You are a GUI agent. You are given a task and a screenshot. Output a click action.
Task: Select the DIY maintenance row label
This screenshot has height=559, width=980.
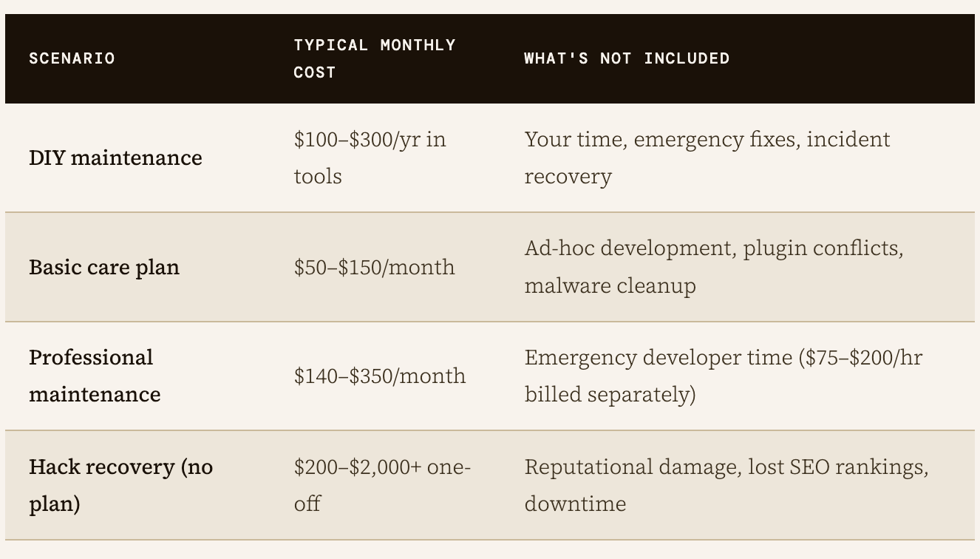(x=115, y=157)
